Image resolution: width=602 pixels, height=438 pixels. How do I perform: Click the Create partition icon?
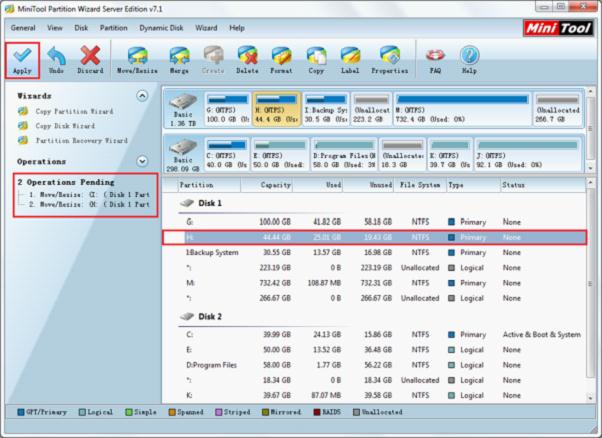point(213,61)
